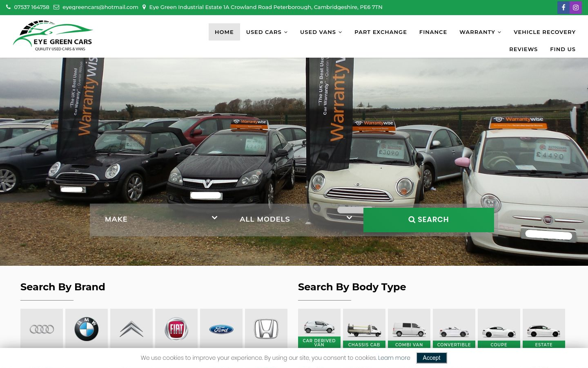Viewport: 588px width, 368px height.
Task: Select the Ford brand logo
Action: (221, 329)
